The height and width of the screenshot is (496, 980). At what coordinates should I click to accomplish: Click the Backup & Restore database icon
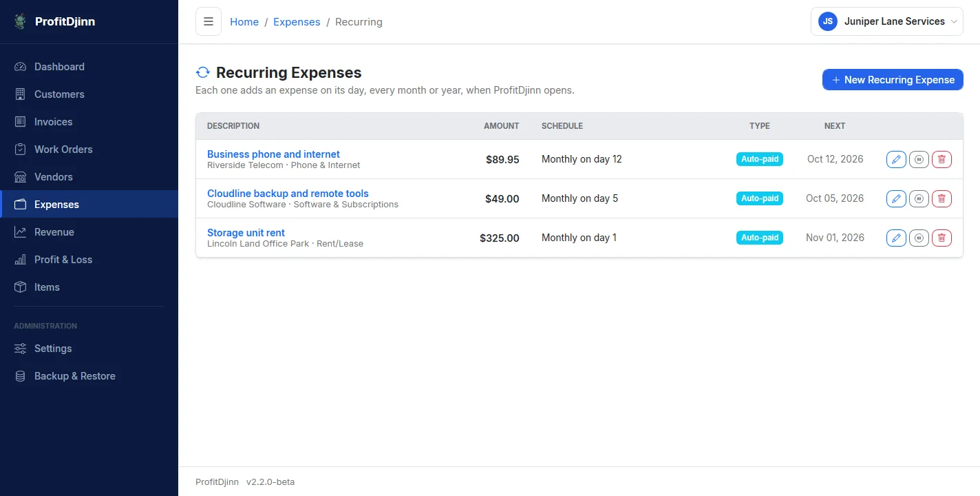(x=21, y=376)
